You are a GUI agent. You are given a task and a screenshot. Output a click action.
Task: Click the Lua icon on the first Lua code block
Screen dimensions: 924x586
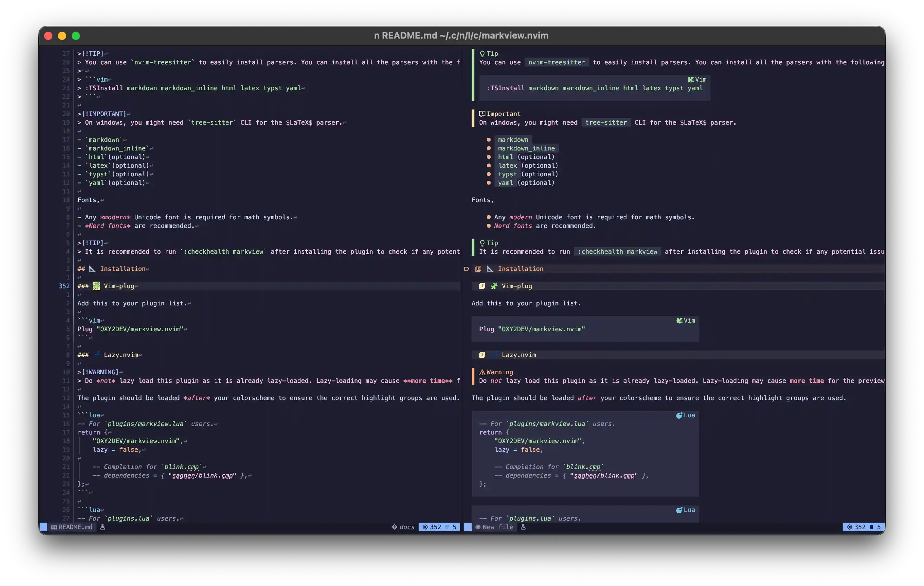(679, 415)
